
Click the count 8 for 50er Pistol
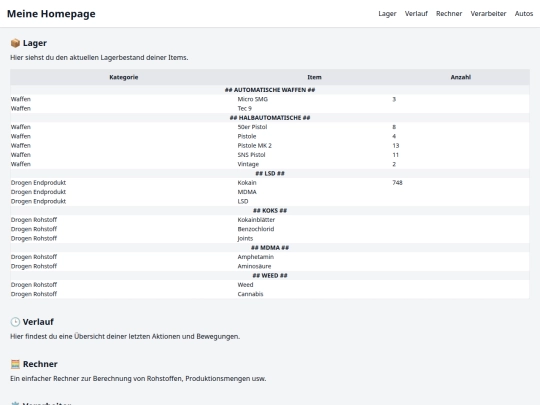pyautogui.click(x=394, y=127)
